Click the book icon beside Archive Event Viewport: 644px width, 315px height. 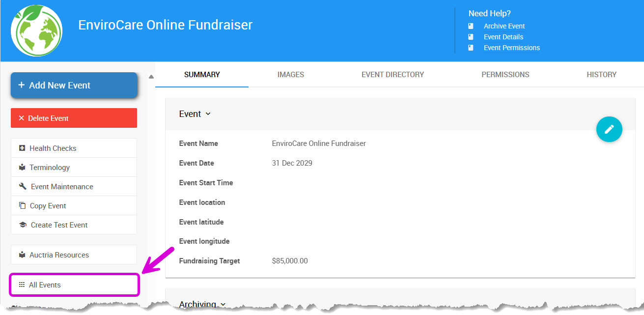point(471,26)
